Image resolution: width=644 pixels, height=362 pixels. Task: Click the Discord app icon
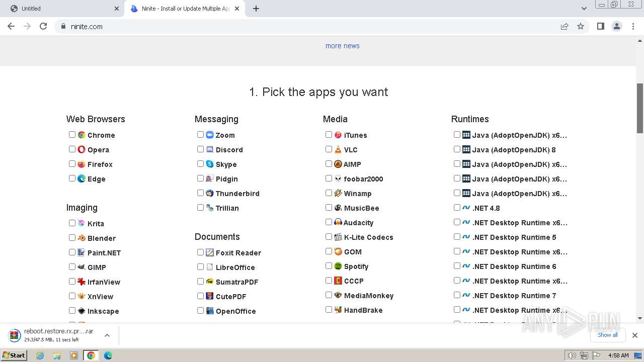pyautogui.click(x=210, y=149)
